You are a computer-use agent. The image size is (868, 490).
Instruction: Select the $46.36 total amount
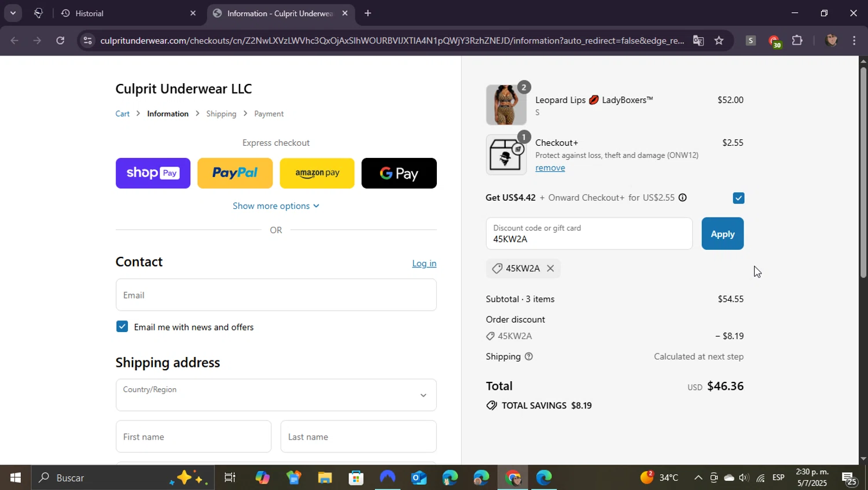[726, 386]
